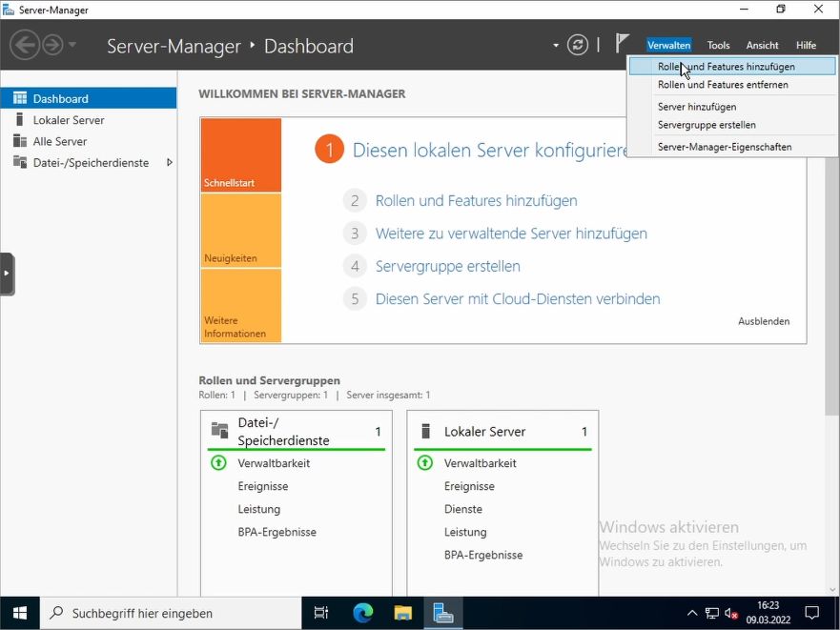The height and width of the screenshot is (630, 840).
Task: Click Servergruppe erstellen welcome link
Action: pyautogui.click(x=448, y=266)
